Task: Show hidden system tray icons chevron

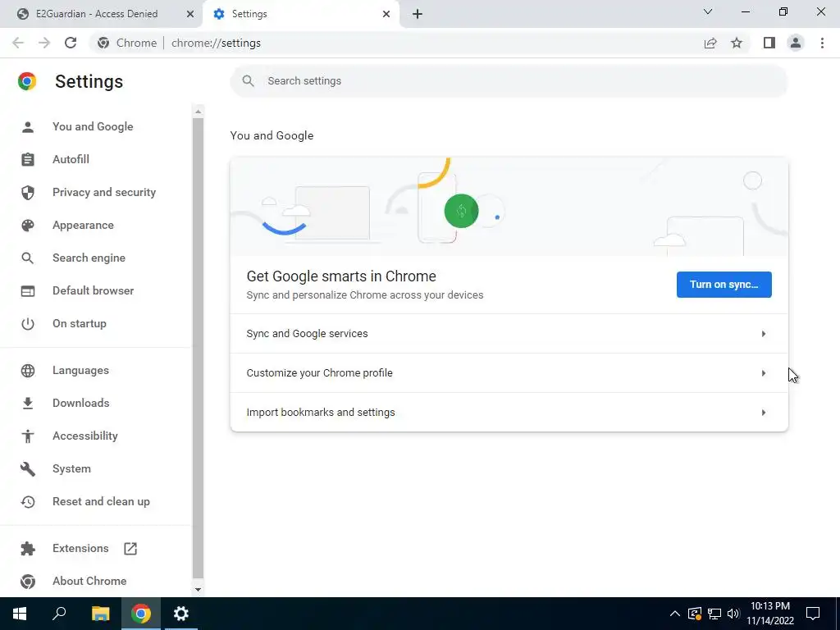Action: point(675,614)
